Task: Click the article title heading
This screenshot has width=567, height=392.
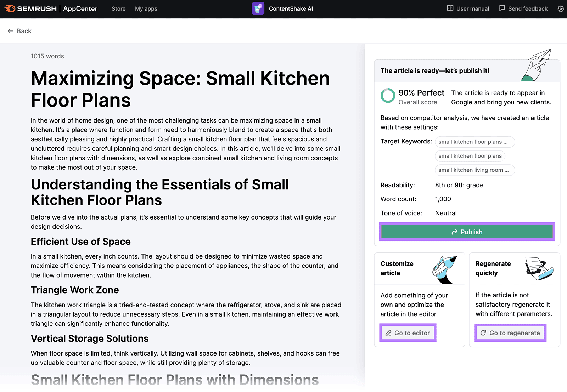Action: point(180,89)
